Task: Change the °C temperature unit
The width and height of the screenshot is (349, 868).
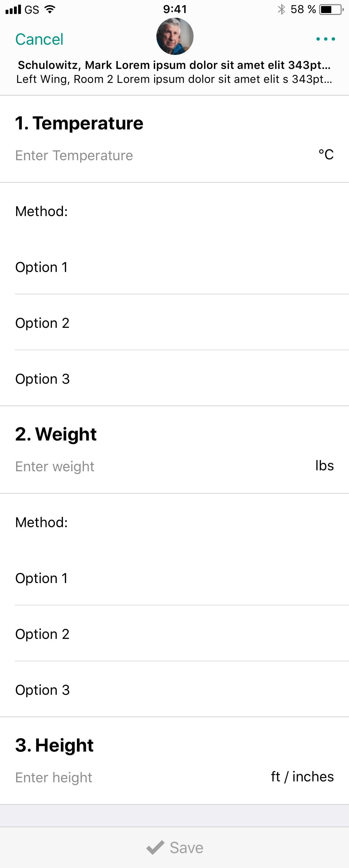Action: click(326, 154)
